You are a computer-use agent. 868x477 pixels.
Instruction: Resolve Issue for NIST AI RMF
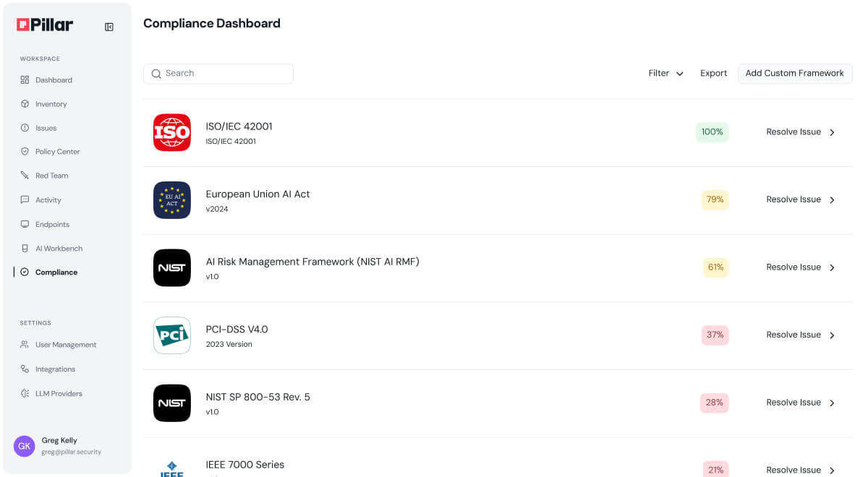coord(793,267)
